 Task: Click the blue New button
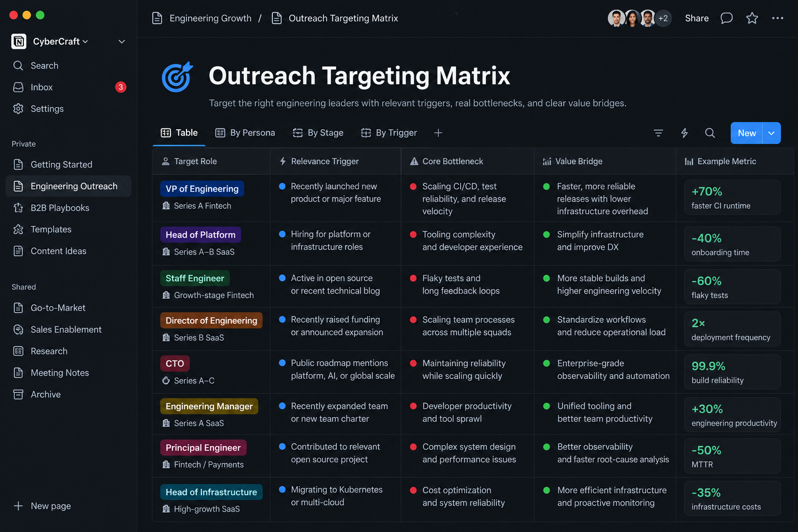tap(747, 133)
